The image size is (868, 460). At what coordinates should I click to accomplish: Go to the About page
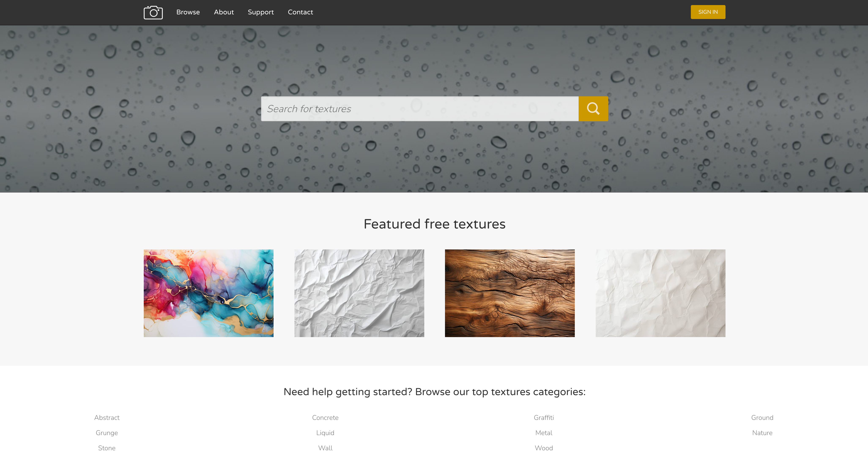224,12
